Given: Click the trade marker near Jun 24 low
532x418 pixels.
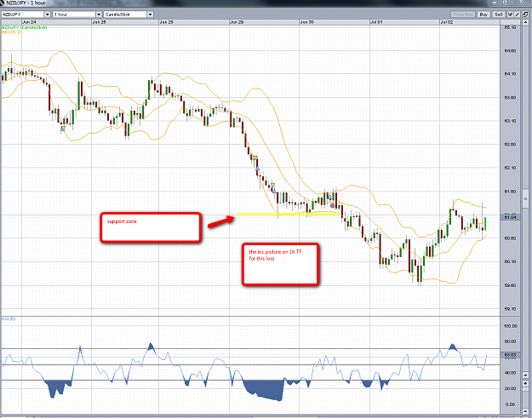Looking at the screenshot, I should click(63, 129).
